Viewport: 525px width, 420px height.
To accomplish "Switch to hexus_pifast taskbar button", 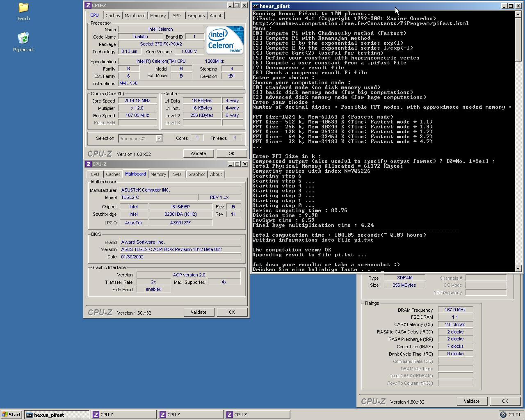I will 57,415.
